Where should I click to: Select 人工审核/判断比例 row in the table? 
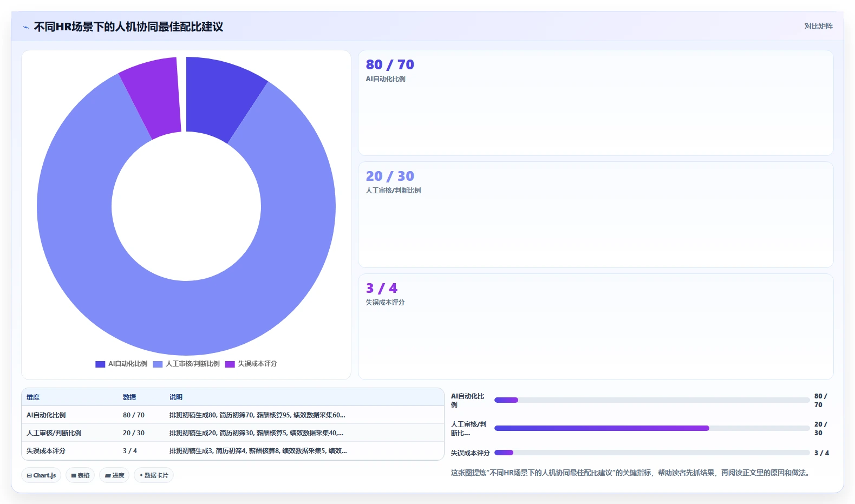(x=233, y=433)
